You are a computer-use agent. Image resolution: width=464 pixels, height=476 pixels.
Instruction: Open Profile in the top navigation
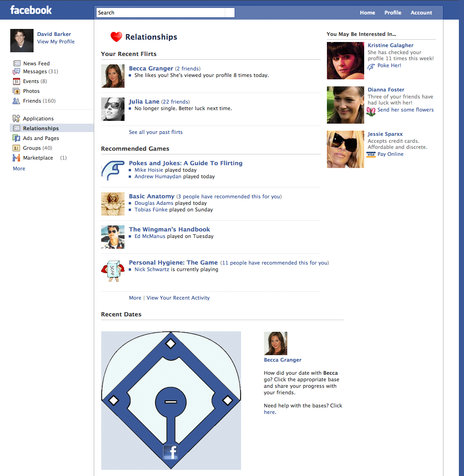point(393,13)
